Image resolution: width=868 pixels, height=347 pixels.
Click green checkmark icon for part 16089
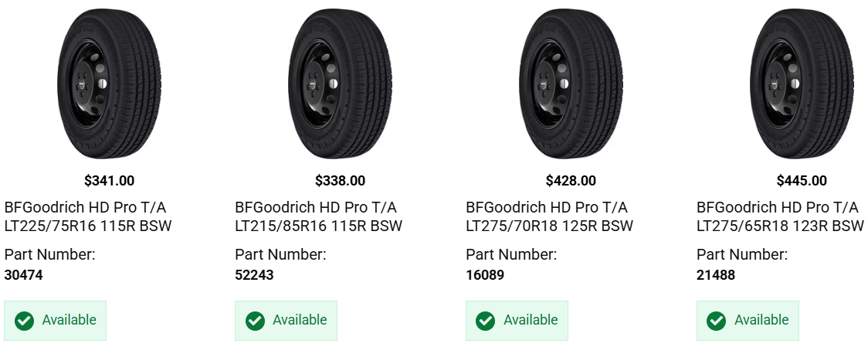point(486,321)
